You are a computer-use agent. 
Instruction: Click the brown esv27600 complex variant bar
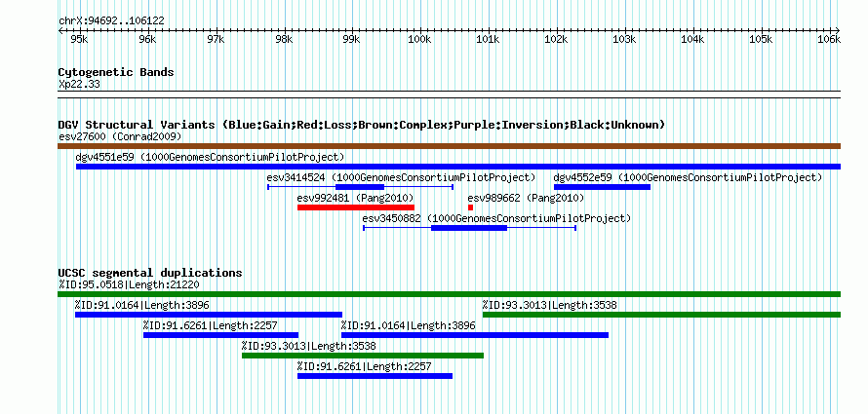449,146
